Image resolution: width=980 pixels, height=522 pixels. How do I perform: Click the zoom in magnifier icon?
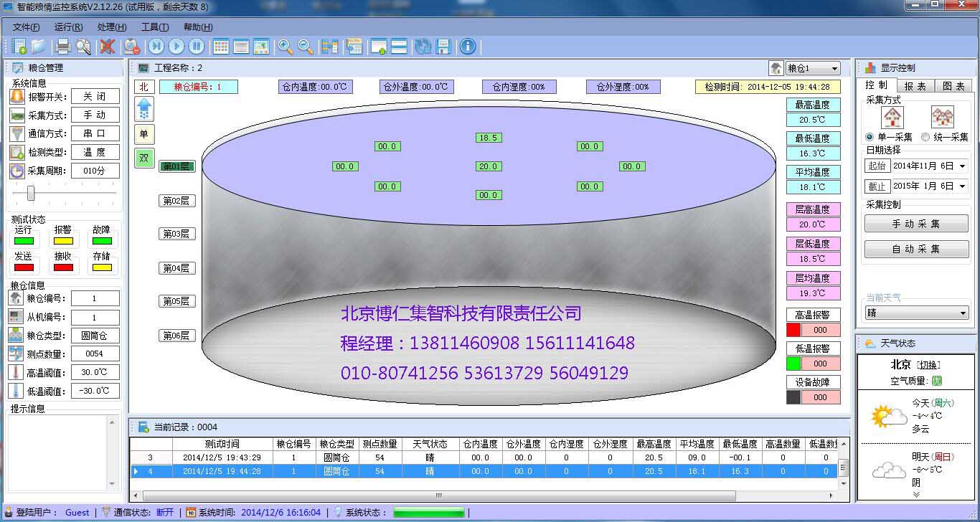click(x=286, y=47)
